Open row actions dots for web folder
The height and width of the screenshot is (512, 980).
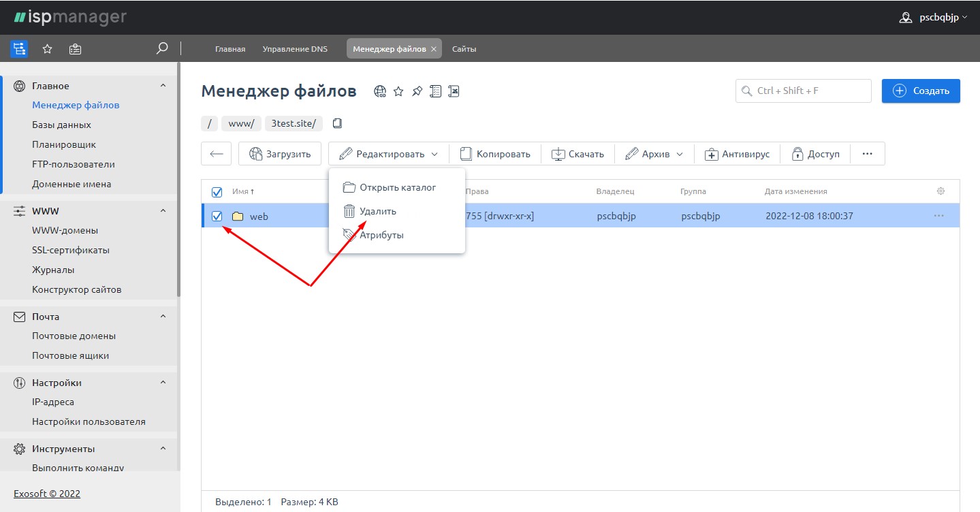pyautogui.click(x=939, y=216)
